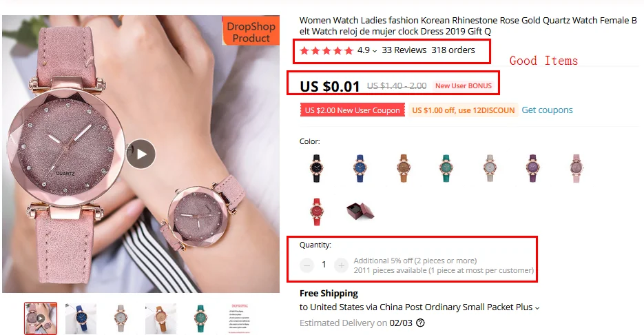This screenshot has width=644, height=335.
Task: Open the shipping method dropdown chevron
Action: [x=537, y=308]
